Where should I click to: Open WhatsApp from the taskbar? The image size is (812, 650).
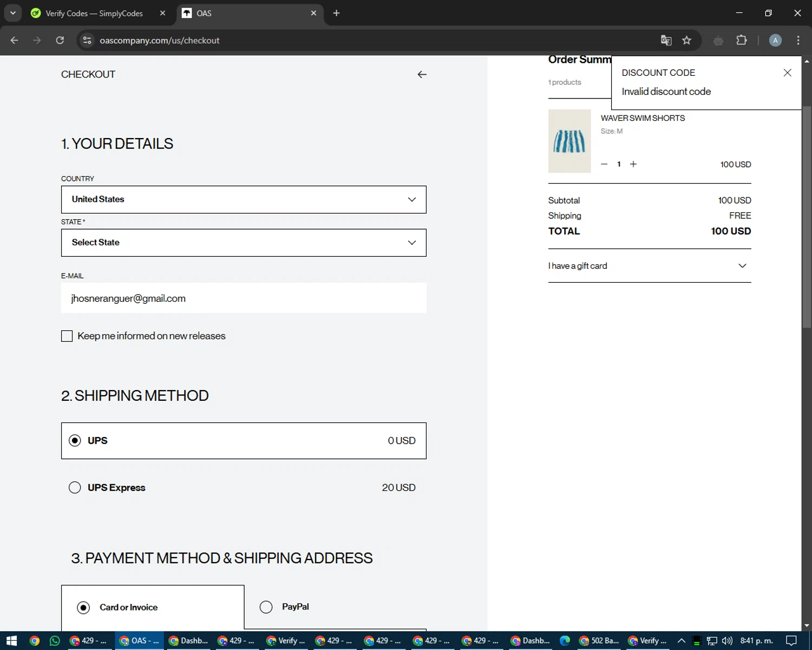(55, 641)
